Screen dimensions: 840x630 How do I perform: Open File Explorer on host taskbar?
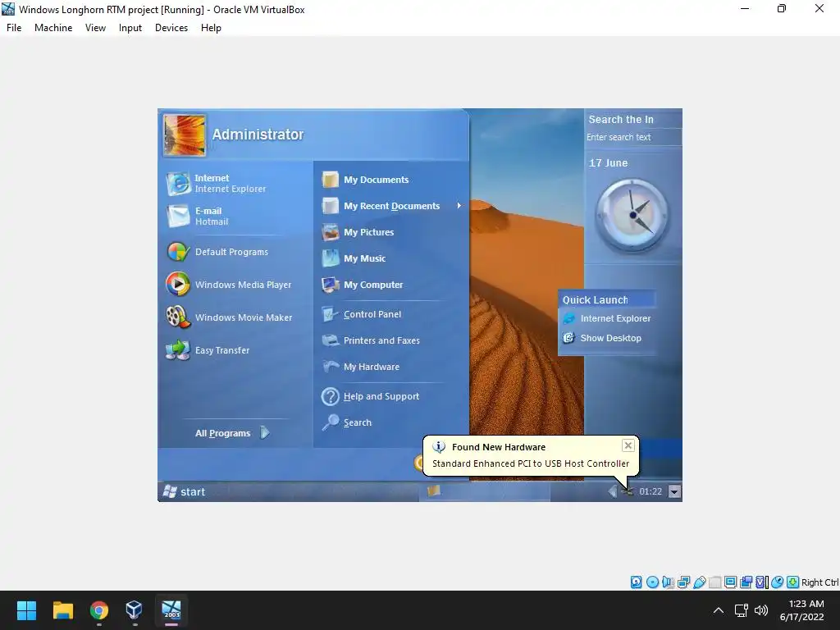click(x=62, y=610)
